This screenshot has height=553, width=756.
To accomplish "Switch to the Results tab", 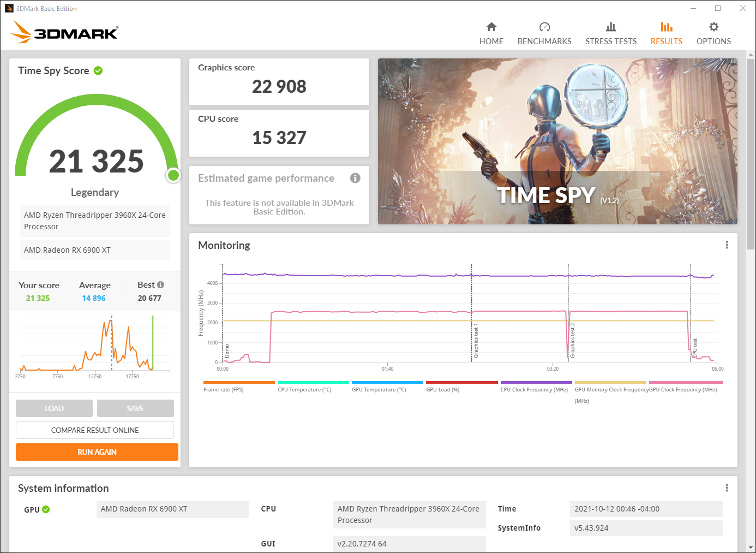I will (x=666, y=34).
